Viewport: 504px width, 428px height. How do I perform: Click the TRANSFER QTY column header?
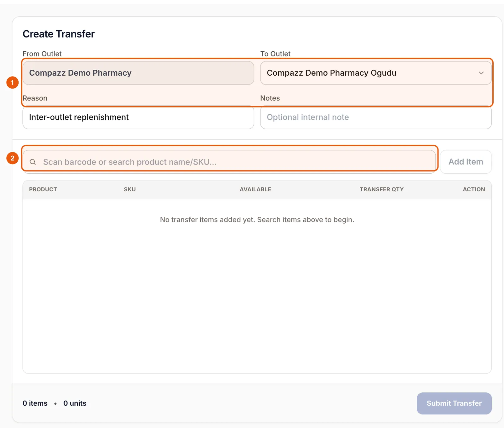pos(382,189)
